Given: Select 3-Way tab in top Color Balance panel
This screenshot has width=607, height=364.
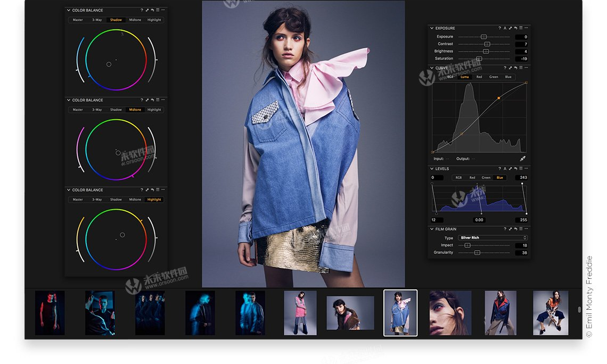Looking at the screenshot, I should (97, 20).
